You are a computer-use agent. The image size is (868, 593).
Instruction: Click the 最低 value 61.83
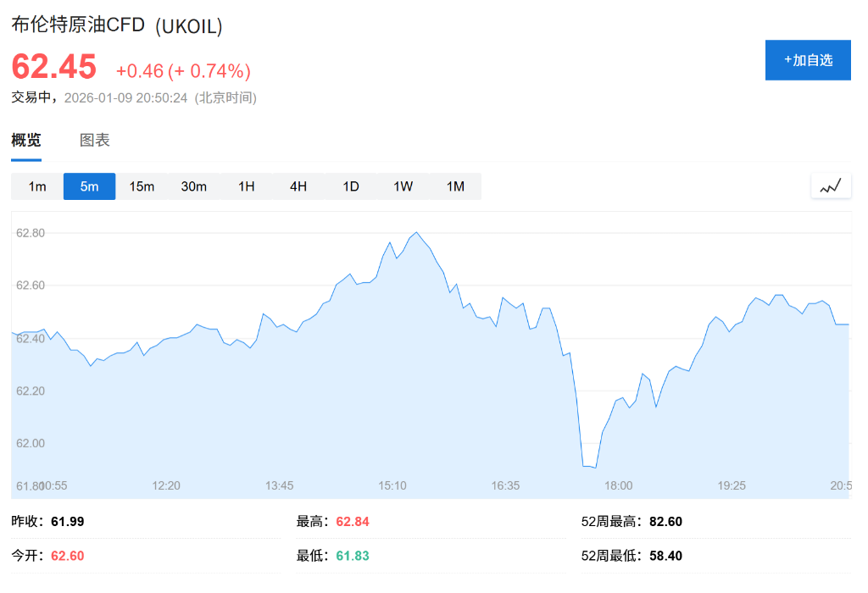(351, 556)
